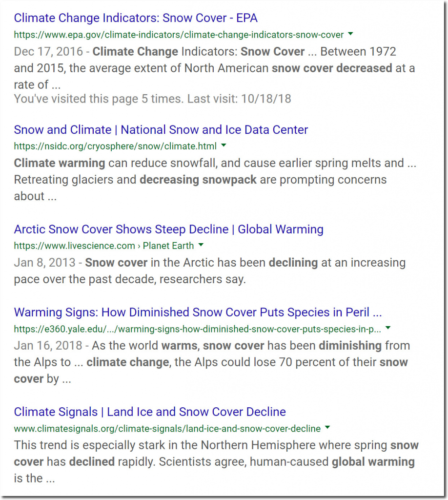
Task: Expand the dropdown arrow beside livescience.com Planet Earth
Action: (201, 245)
